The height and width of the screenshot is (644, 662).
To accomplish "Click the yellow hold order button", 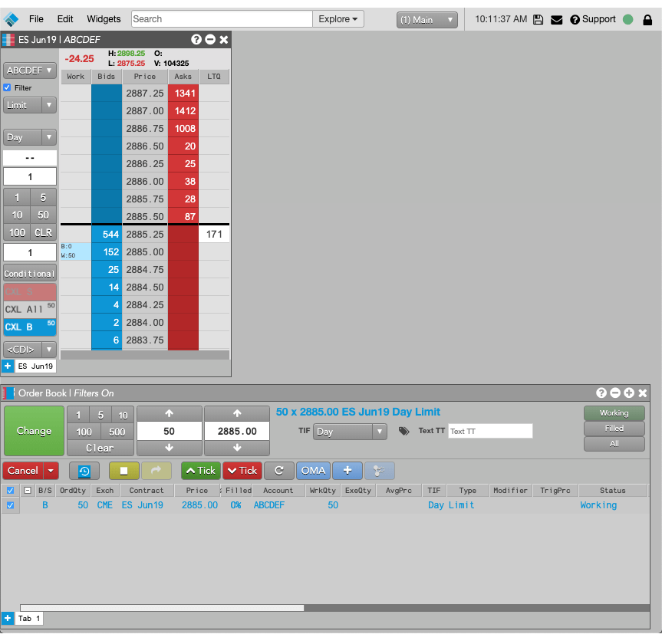I will pyautogui.click(x=124, y=471).
